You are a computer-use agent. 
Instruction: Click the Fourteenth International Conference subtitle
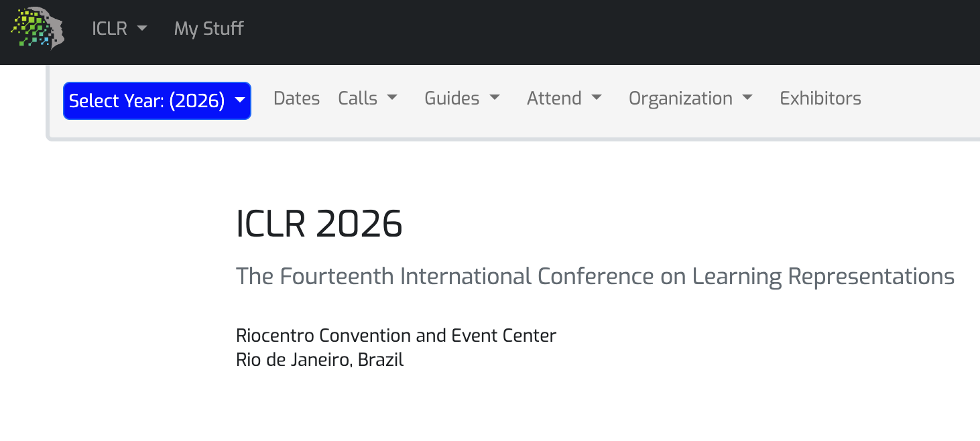click(595, 276)
